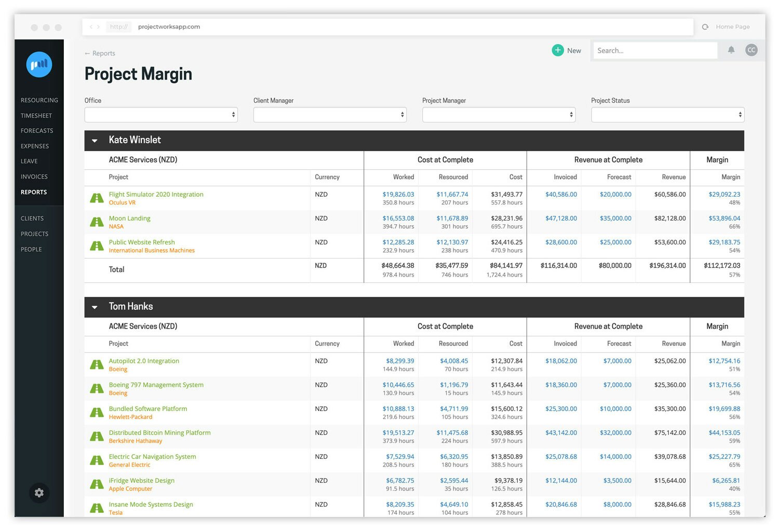Open the Client Manager dropdown
779x532 pixels.
pyautogui.click(x=330, y=115)
